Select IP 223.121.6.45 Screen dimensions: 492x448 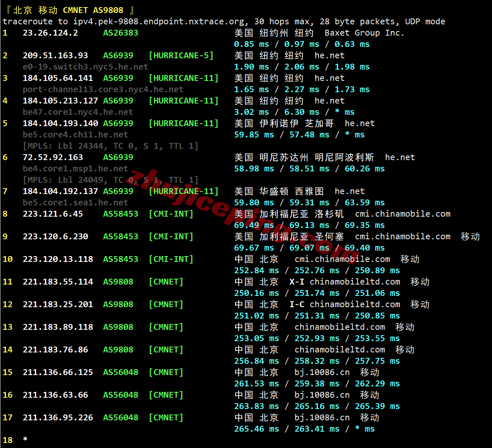click(53, 214)
